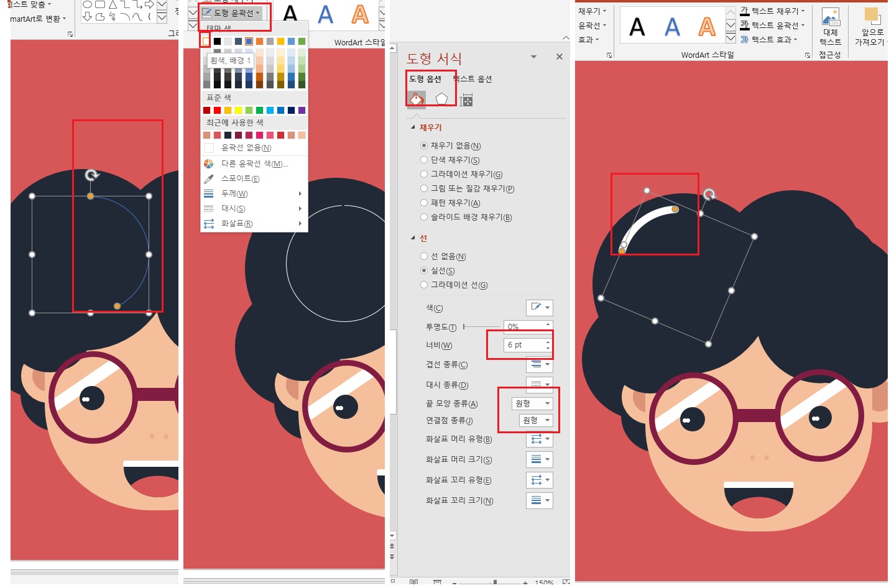Click the 도형 윤곽선 dropdown button
This screenshot has height=588, width=894.
pos(231,12)
